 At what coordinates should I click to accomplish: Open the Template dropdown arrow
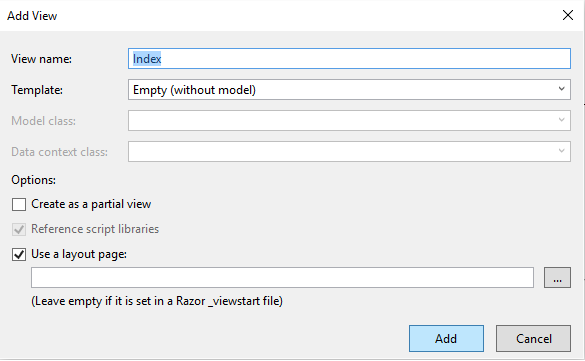coord(561,89)
